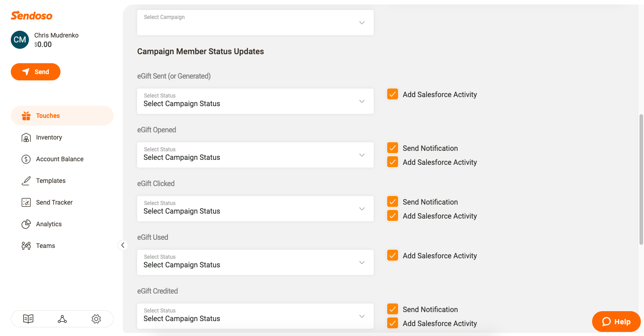The image size is (644, 336).
Task: Open the Help chat button
Action: click(616, 322)
